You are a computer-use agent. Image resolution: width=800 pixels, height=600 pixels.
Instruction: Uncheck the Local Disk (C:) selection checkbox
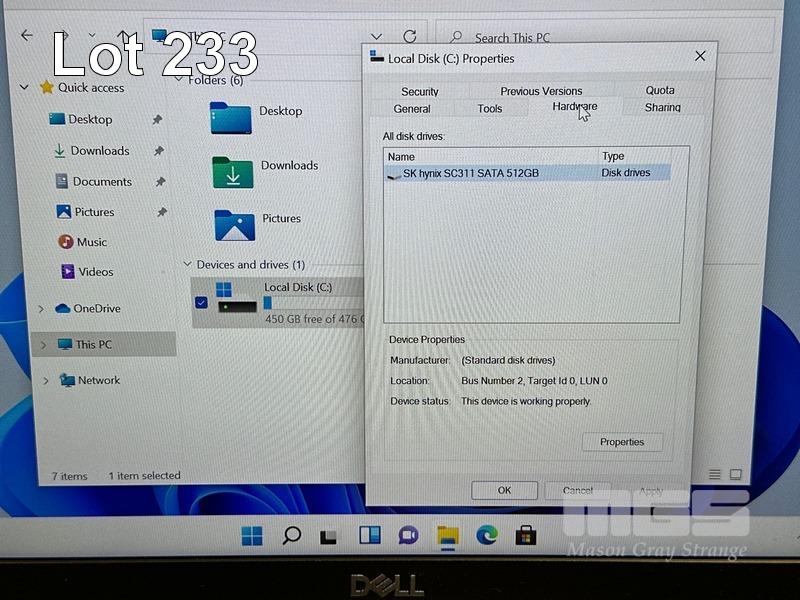(x=202, y=303)
